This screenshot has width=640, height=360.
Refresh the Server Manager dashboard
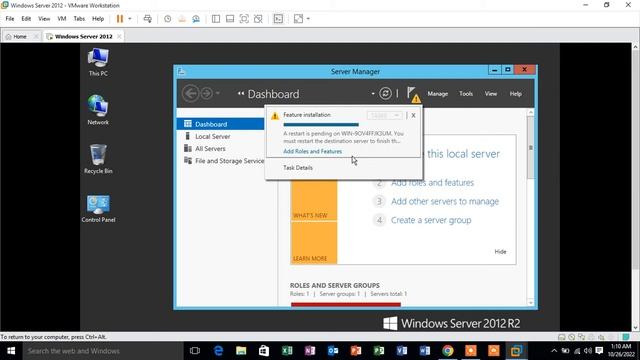385,93
